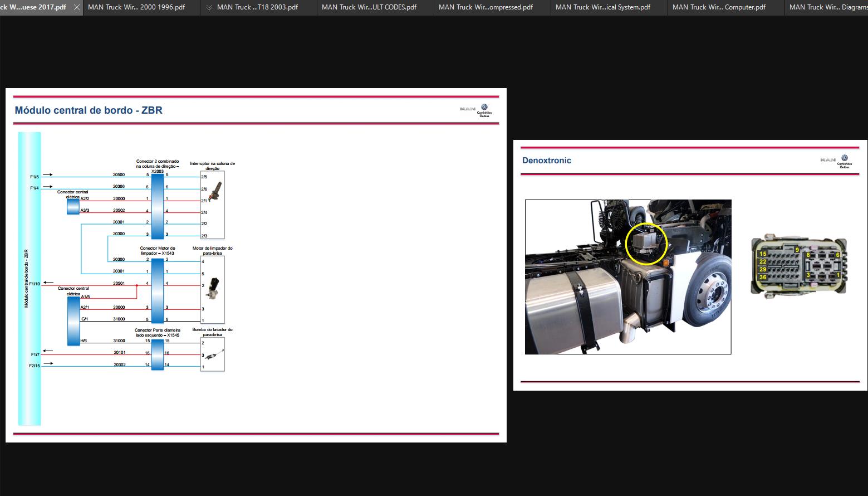The width and height of the screenshot is (868, 496).
Task: Click the 'Módulo central de bordo - ZBR' heading
Action: pyautogui.click(x=89, y=110)
